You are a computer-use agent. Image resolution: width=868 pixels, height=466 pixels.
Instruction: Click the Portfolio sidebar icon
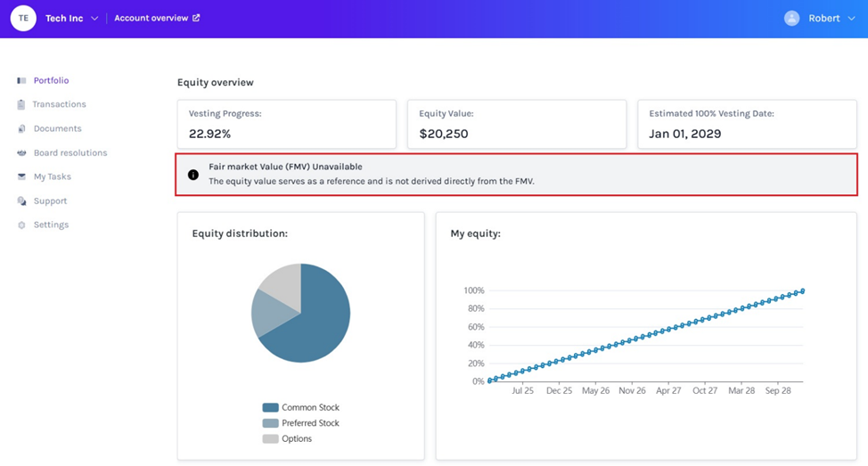pos(21,80)
